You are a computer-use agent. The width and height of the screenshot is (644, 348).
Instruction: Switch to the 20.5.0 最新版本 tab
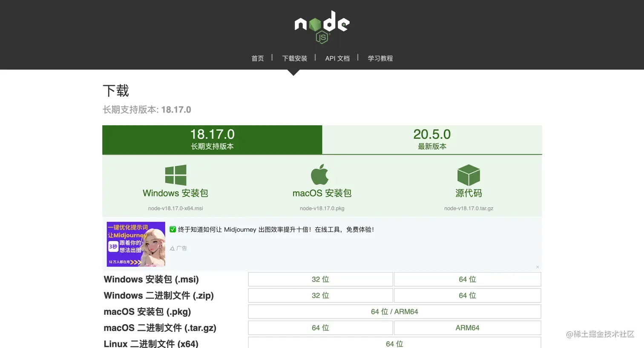[x=432, y=140]
